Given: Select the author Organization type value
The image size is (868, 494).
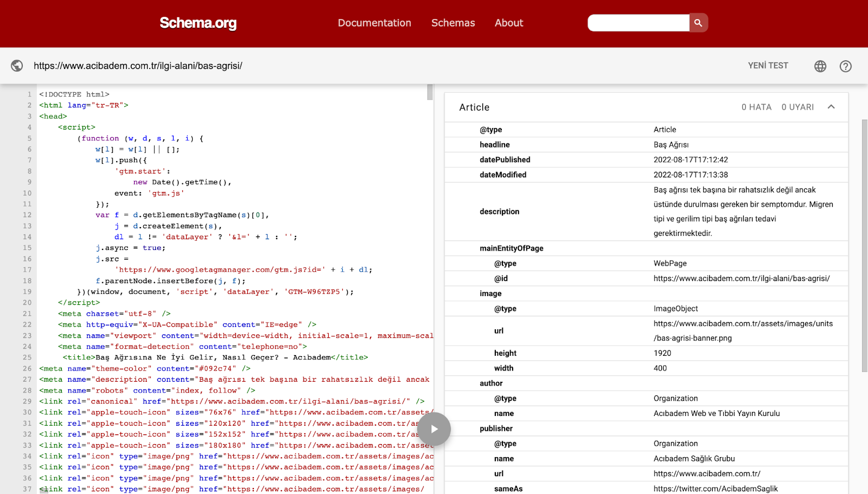Looking at the screenshot, I should point(675,398).
